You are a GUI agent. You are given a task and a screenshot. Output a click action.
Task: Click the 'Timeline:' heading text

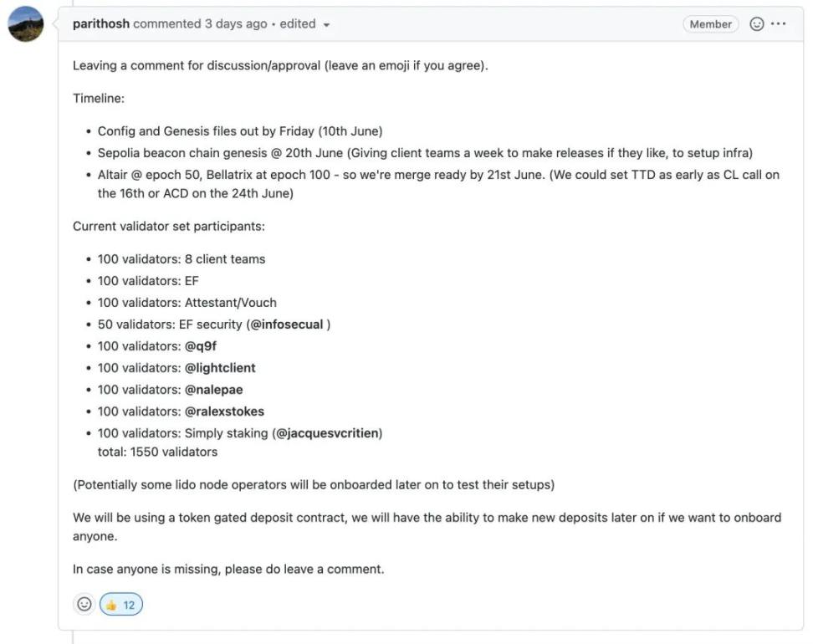(x=99, y=98)
